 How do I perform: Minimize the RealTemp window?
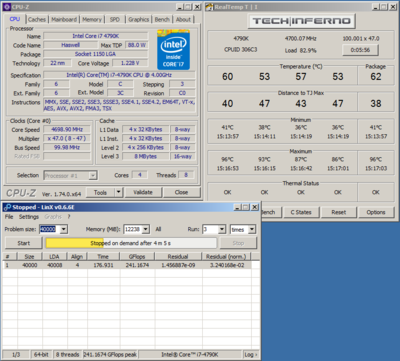click(x=375, y=7)
